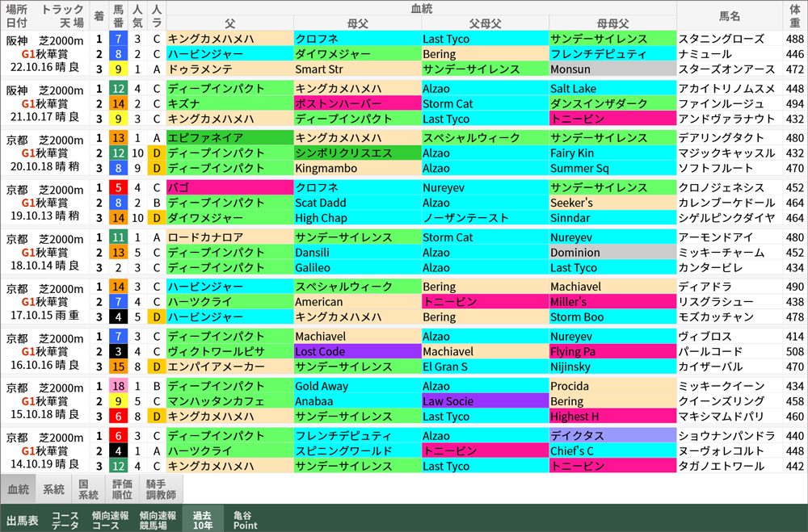Open 傾向速報競馬場 in bottom bar

pos(158,520)
